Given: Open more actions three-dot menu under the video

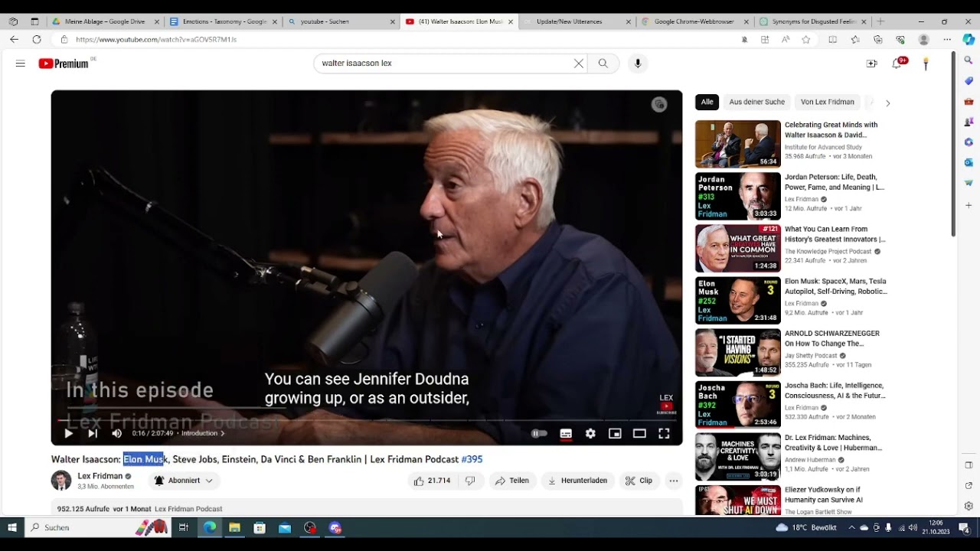Looking at the screenshot, I should (674, 481).
